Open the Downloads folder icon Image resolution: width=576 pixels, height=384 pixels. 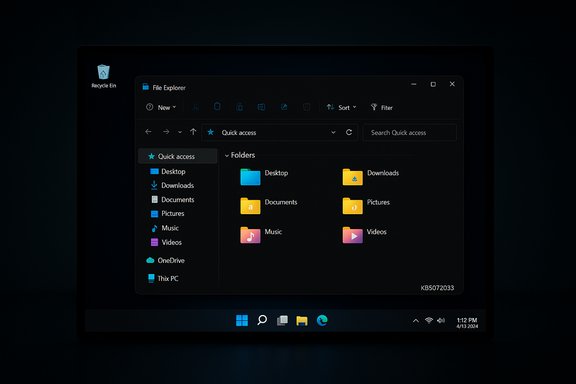353,177
